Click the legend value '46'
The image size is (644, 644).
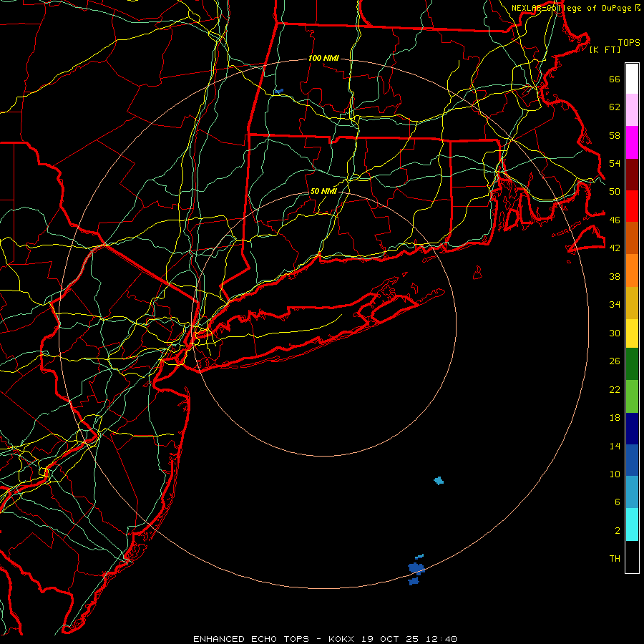[x=615, y=220]
